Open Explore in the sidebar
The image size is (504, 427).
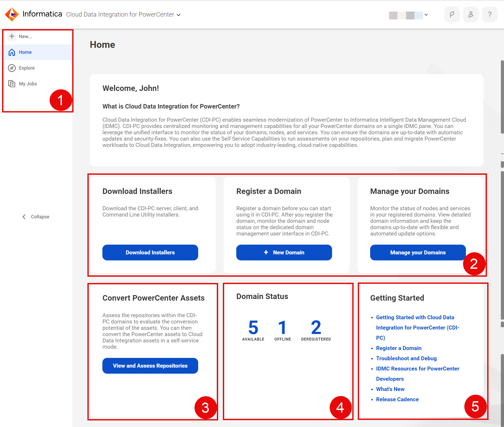tap(38, 68)
